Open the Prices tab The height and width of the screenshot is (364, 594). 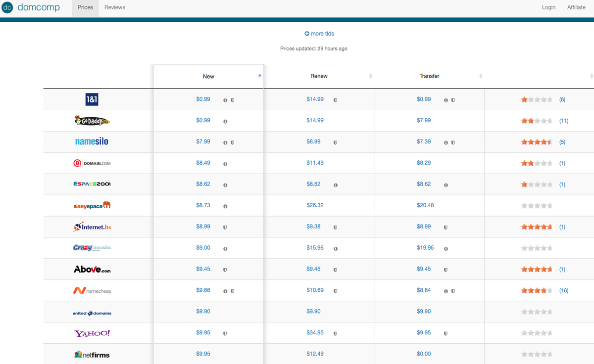point(85,7)
